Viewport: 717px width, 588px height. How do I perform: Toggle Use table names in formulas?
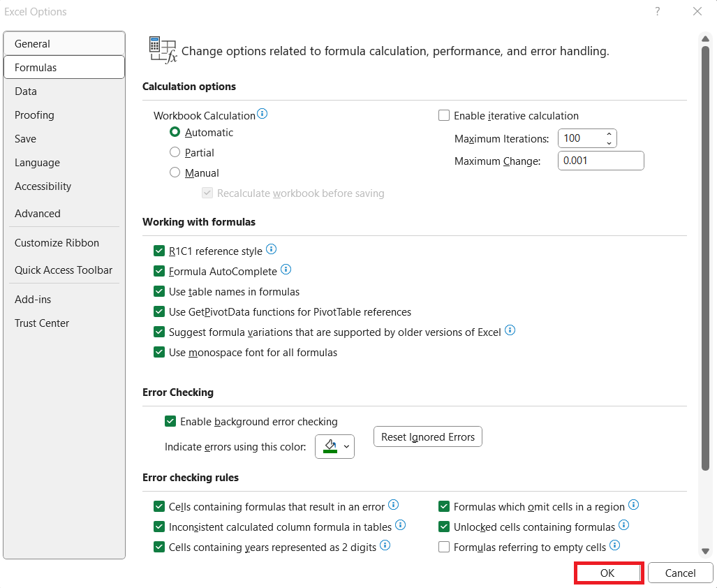[159, 291]
